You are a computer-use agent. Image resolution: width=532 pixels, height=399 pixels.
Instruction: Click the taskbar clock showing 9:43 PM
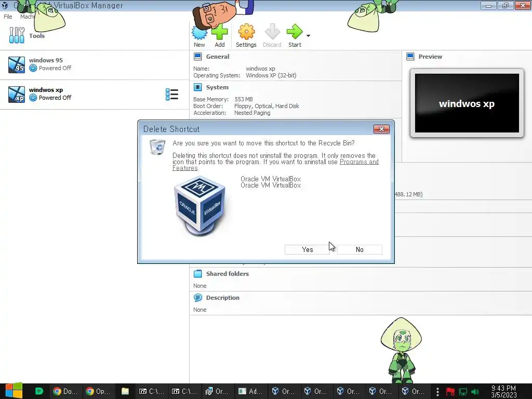click(503, 391)
